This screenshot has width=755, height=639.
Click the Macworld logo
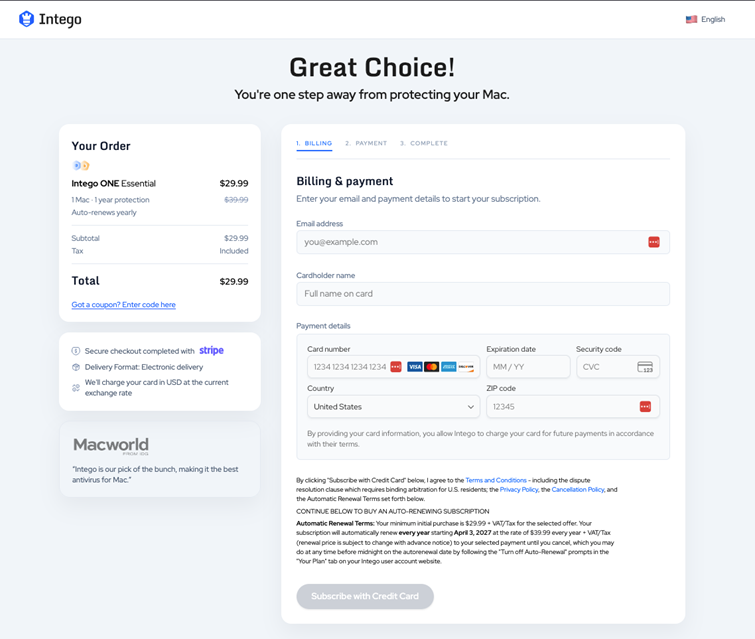[111, 445]
